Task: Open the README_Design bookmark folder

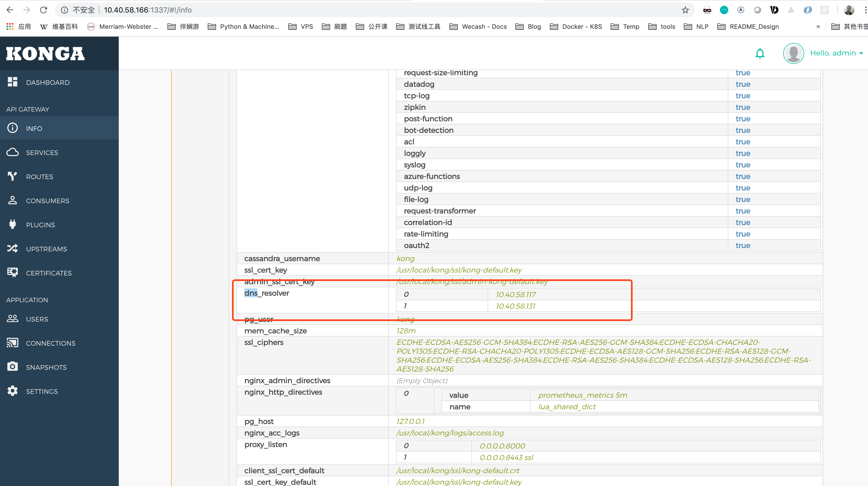Action: pos(748,26)
